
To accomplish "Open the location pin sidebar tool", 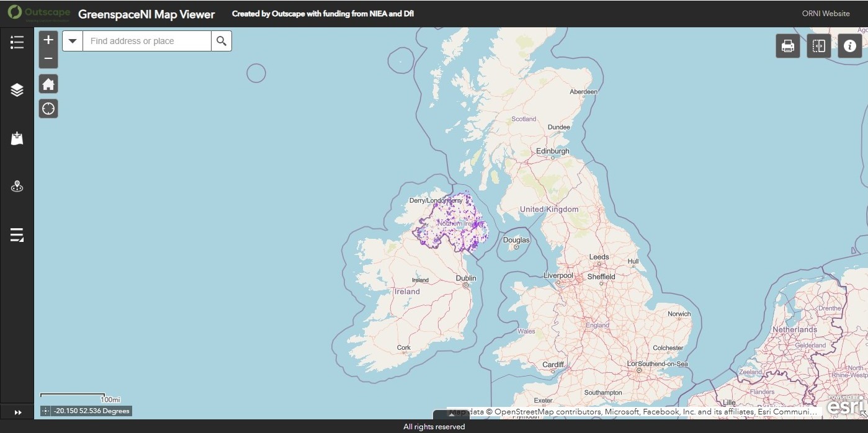I will coord(17,187).
